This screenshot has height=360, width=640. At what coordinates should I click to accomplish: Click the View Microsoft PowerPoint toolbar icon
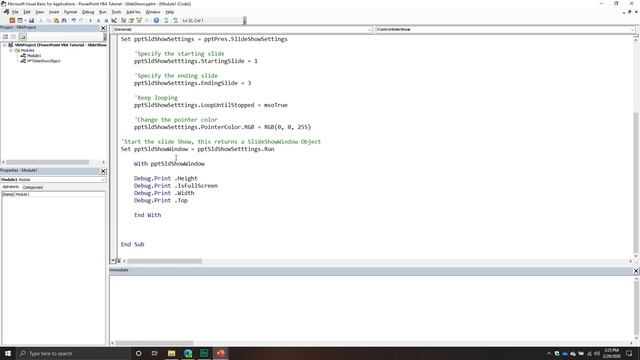click(x=12, y=20)
